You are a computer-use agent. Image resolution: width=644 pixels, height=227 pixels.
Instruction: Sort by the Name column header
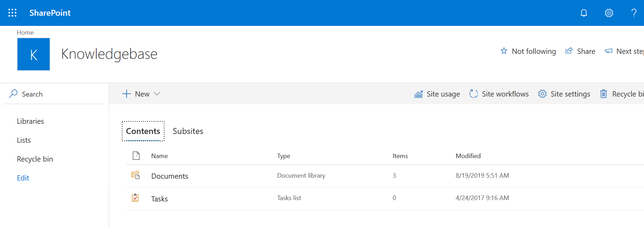pyautogui.click(x=160, y=156)
